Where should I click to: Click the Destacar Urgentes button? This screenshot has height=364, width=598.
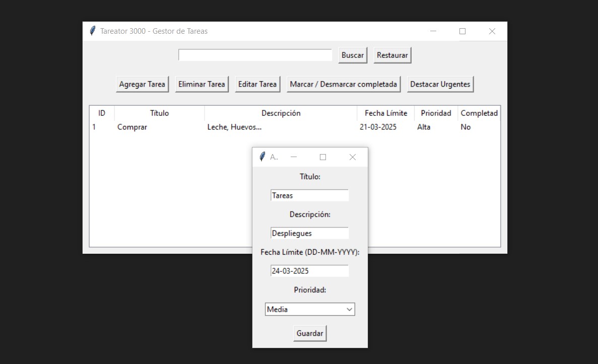tap(440, 84)
